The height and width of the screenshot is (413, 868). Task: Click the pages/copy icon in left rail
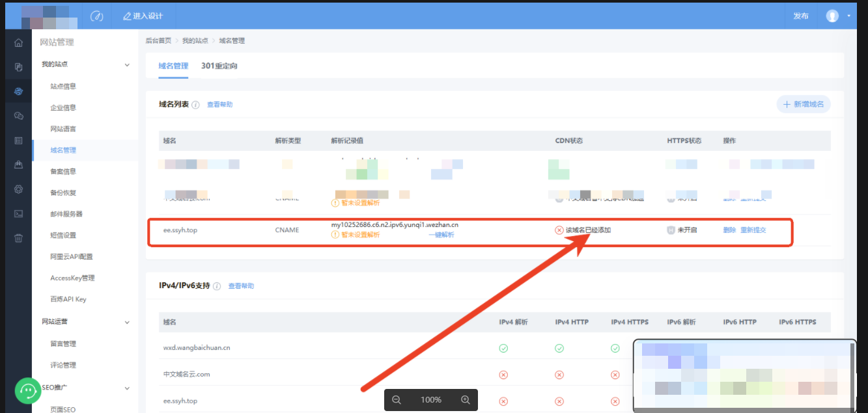(x=18, y=67)
